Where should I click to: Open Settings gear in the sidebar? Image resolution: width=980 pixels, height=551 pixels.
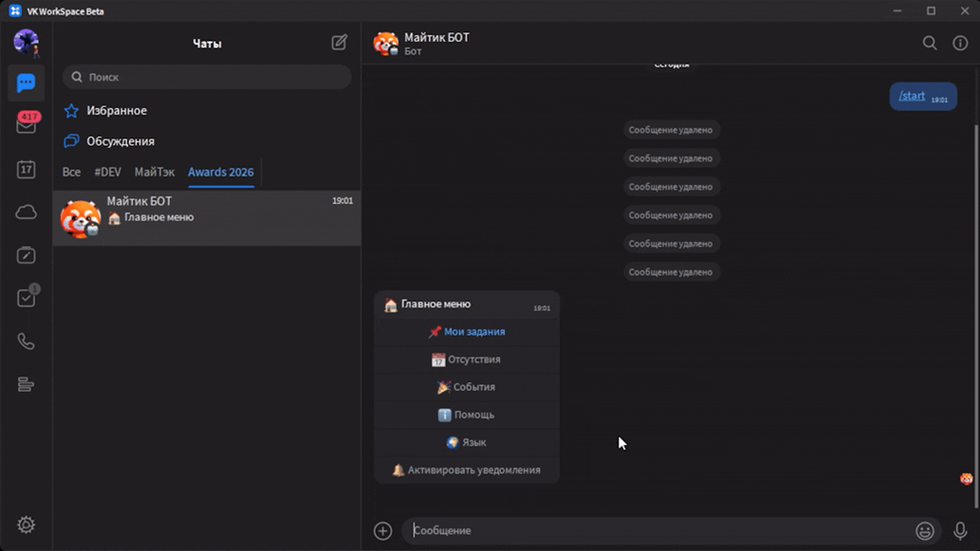click(26, 524)
